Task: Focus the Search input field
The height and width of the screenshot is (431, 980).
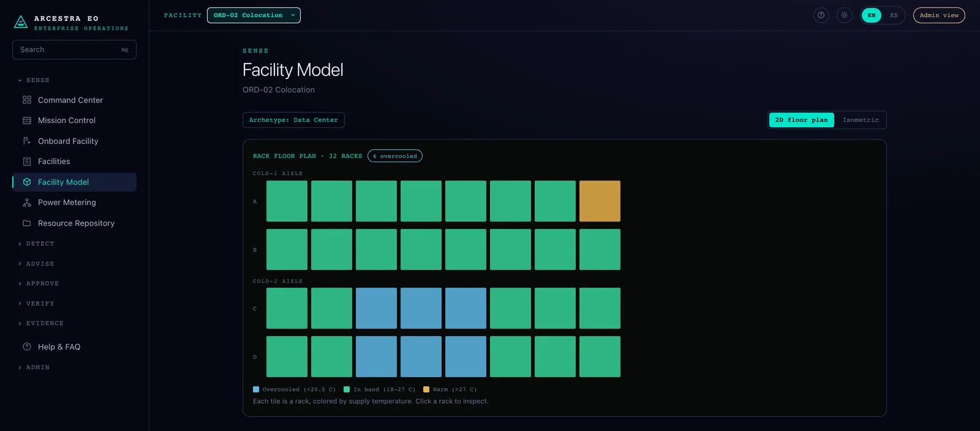Action: tap(74, 50)
